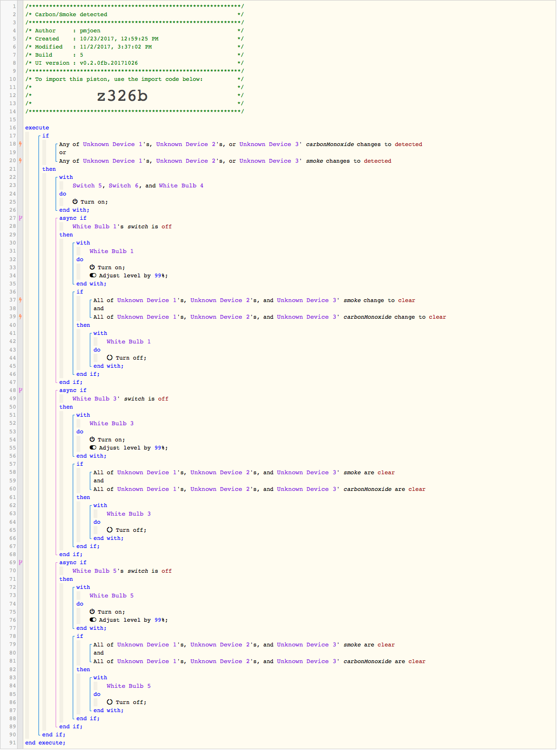Image resolution: width=560 pixels, height=753 pixels.
Task: Click the 'or' operator on line 19
Action: [63, 152]
